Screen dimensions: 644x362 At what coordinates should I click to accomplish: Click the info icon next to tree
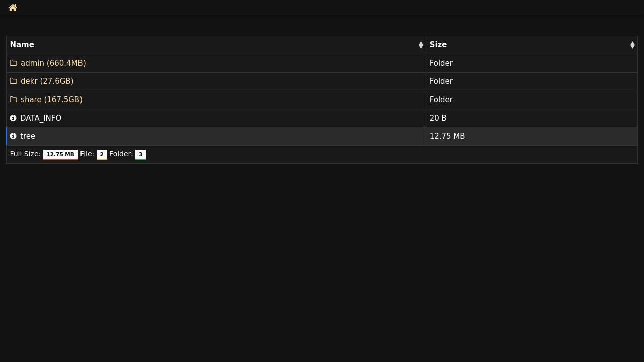13,136
